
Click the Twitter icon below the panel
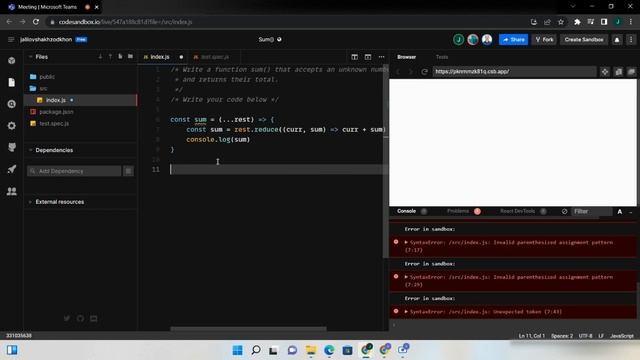pos(67,318)
